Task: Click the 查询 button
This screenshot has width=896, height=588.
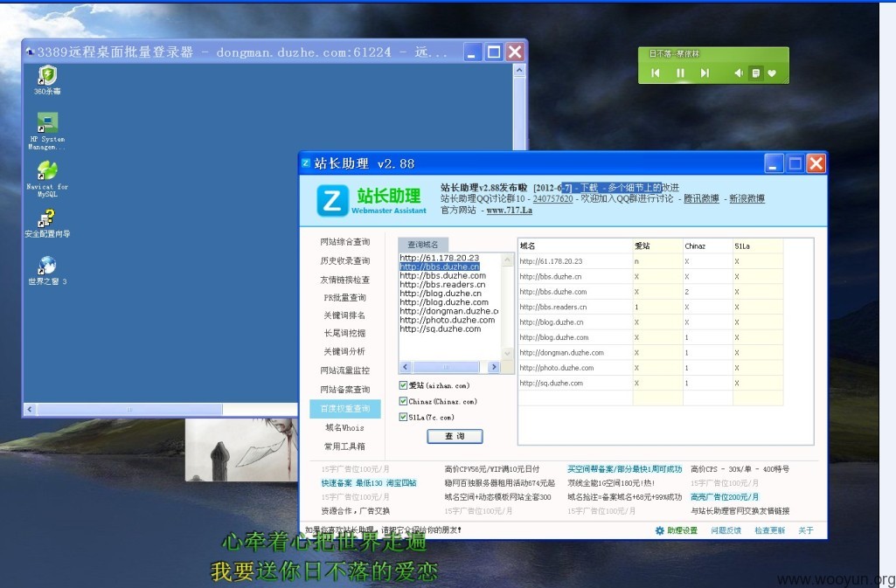Action: point(455,436)
